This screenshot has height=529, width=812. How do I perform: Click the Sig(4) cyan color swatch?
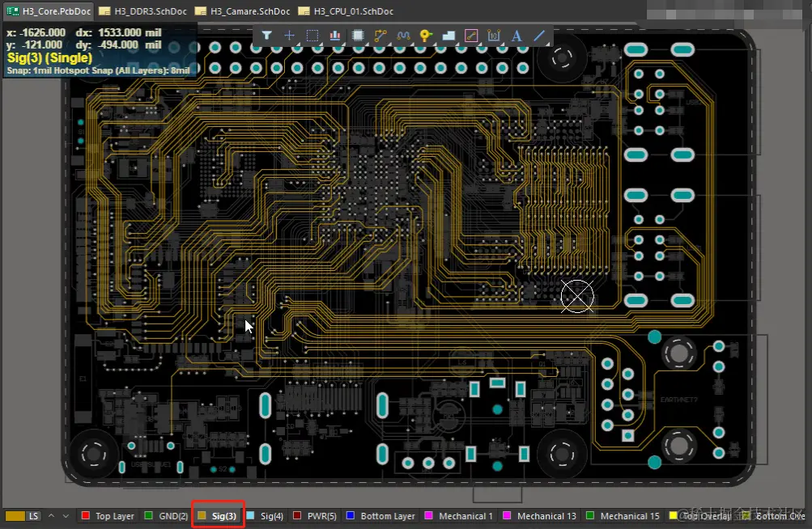[x=251, y=515]
